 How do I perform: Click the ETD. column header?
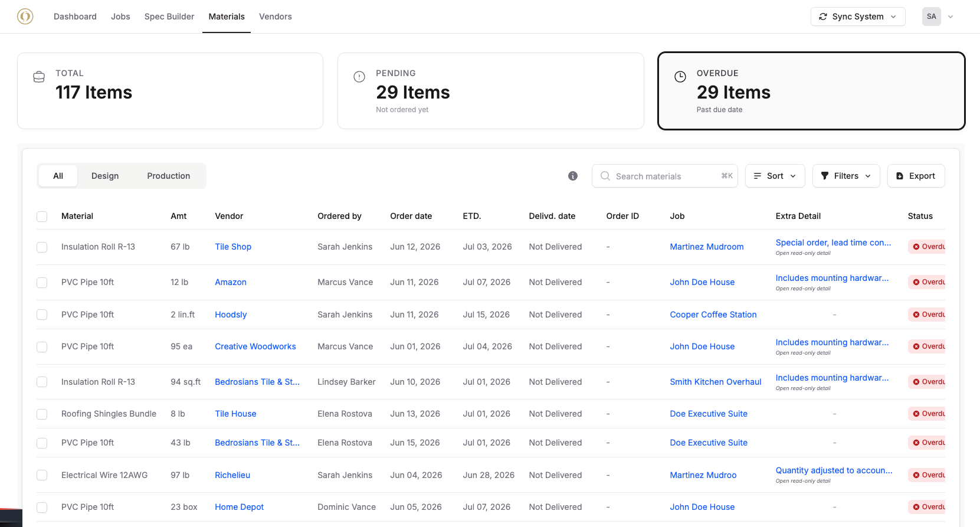pyautogui.click(x=472, y=216)
